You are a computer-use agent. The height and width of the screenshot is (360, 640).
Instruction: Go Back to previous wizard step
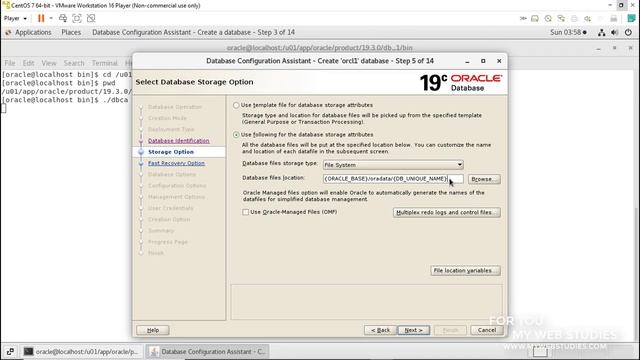(380, 330)
